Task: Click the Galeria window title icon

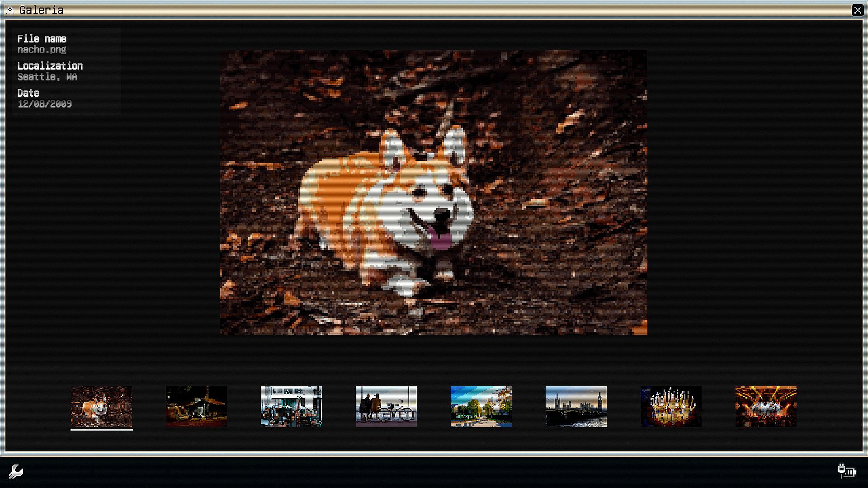Action: click(10, 10)
